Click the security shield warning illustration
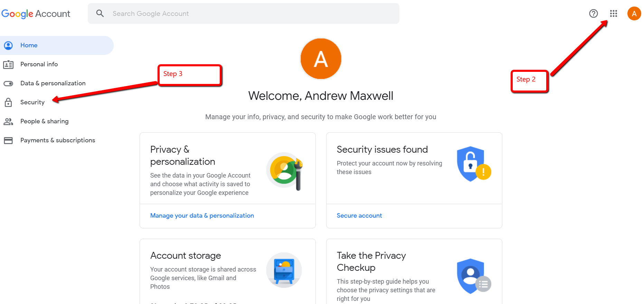The image size is (644, 304). pyautogui.click(x=474, y=164)
